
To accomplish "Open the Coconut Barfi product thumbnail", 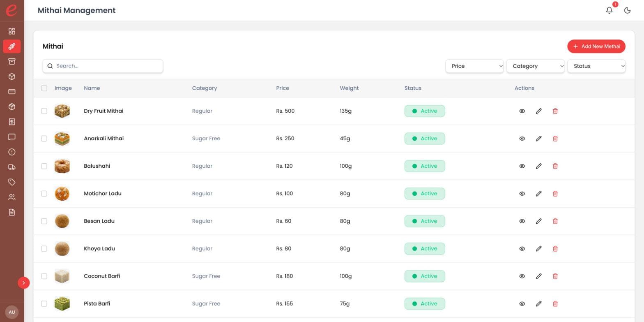I will click(x=62, y=276).
